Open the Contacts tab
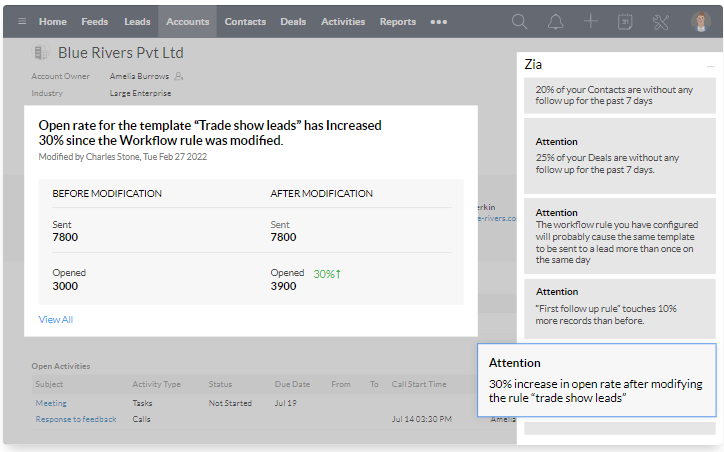Screen dimensions: 724x452 [x=245, y=22]
